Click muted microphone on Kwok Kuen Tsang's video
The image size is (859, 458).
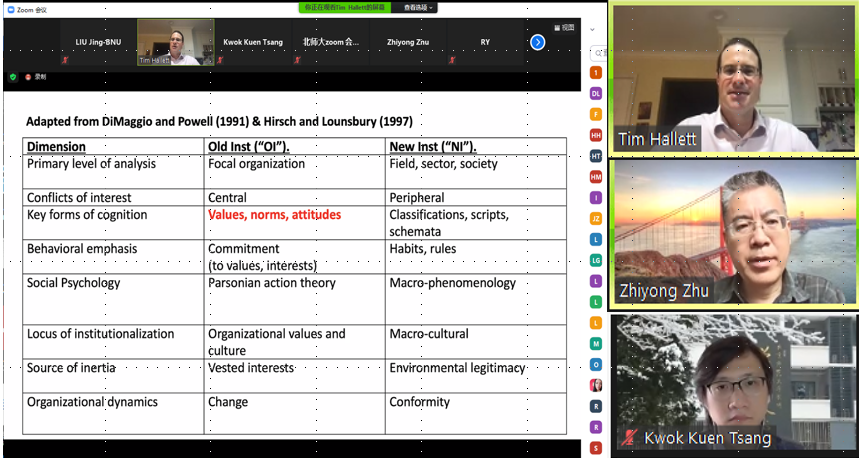[630, 438]
